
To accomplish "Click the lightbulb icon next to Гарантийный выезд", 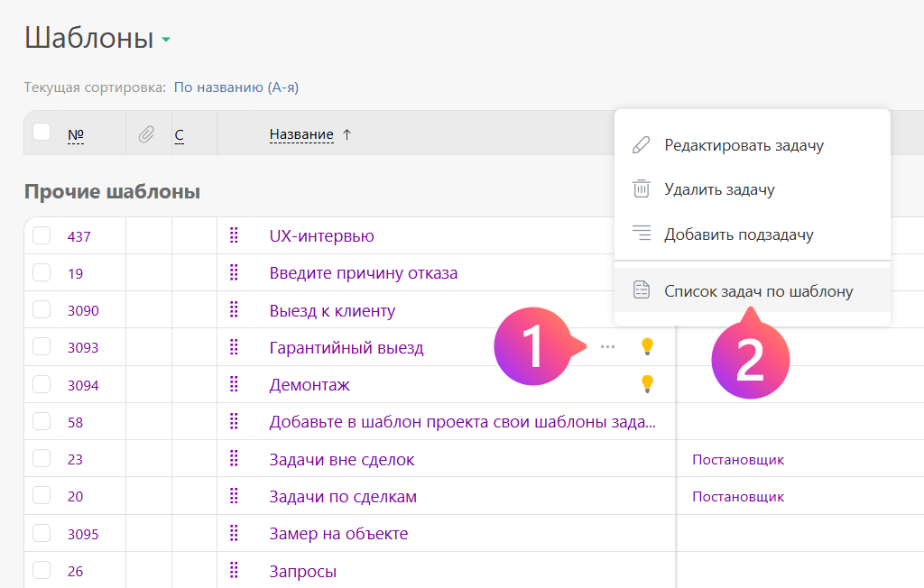I will click(646, 346).
